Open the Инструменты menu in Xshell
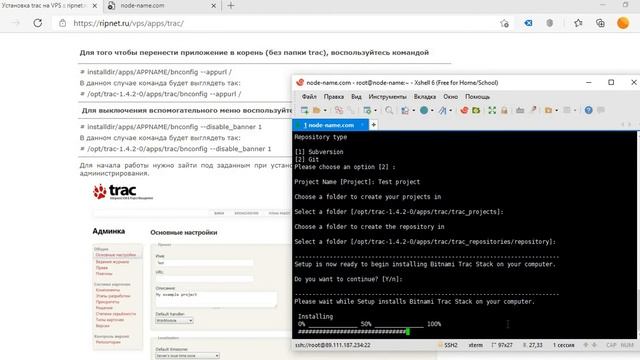Screen dimensions: 640x360 [387, 97]
